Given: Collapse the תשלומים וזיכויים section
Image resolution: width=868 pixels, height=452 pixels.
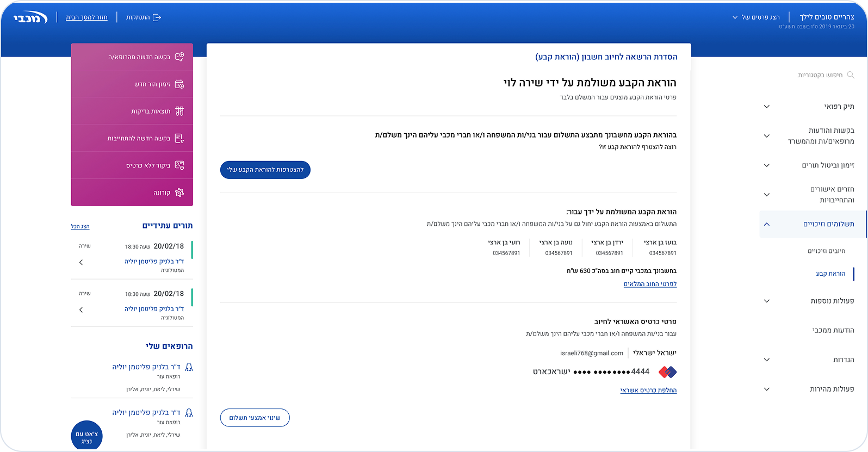Looking at the screenshot, I should [766, 224].
